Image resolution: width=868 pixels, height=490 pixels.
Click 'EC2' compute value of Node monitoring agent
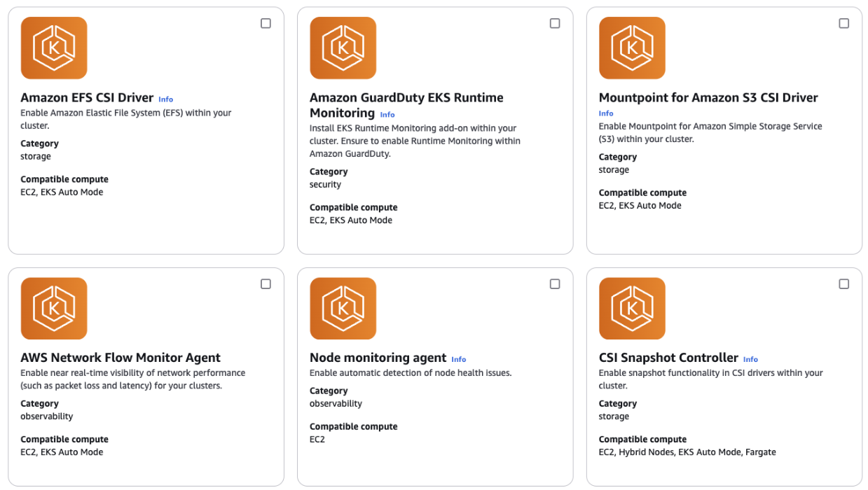tap(317, 440)
